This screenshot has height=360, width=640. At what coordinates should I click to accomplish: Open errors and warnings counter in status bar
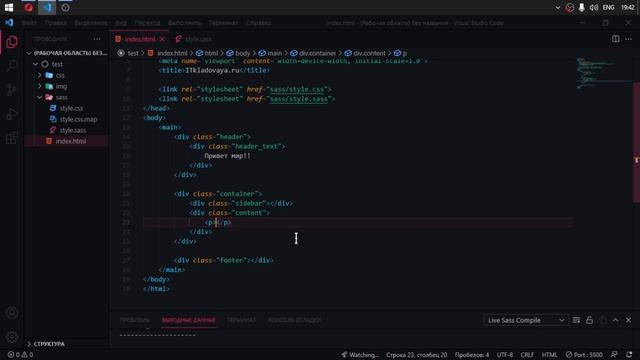click(20, 355)
